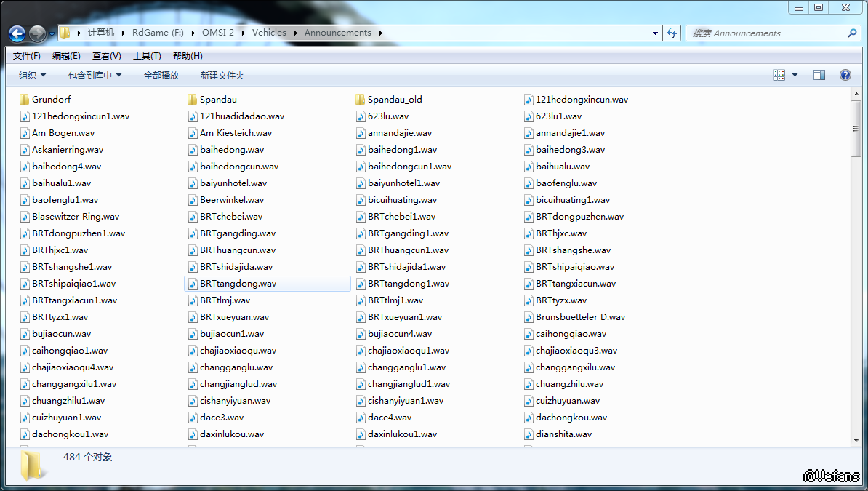The height and width of the screenshot is (491, 868).
Task: Select file name bujiaocun4.wav
Action: (400, 334)
